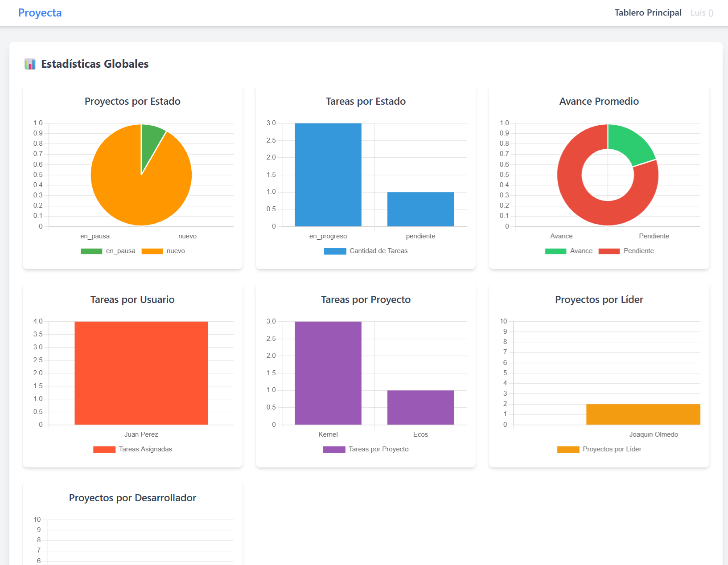The height and width of the screenshot is (565, 728).
Task: Click the Proyecta logo link
Action: pyautogui.click(x=40, y=13)
